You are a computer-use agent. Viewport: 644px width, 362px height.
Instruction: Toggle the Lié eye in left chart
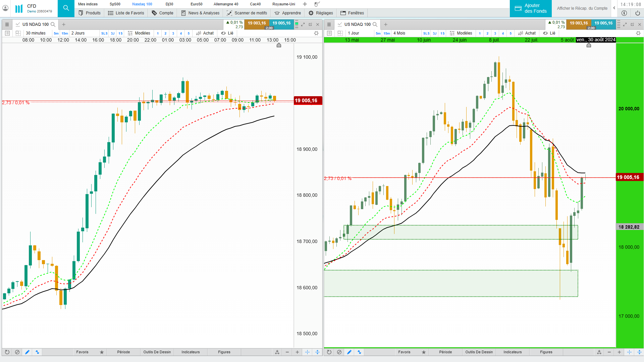(223, 33)
